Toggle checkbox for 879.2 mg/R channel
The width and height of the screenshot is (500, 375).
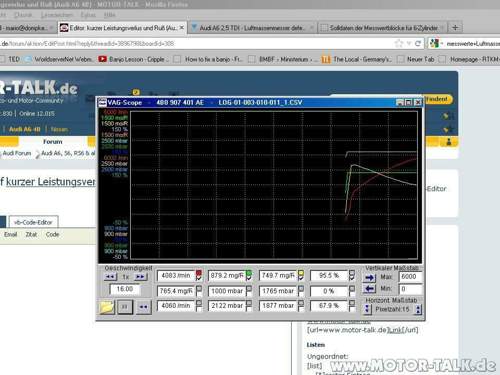pyautogui.click(x=249, y=279)
